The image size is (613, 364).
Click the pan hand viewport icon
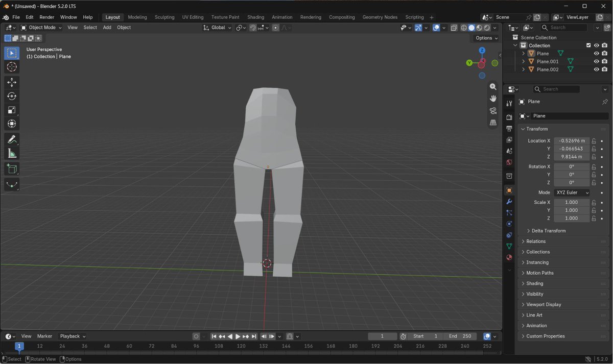[493, 99]
